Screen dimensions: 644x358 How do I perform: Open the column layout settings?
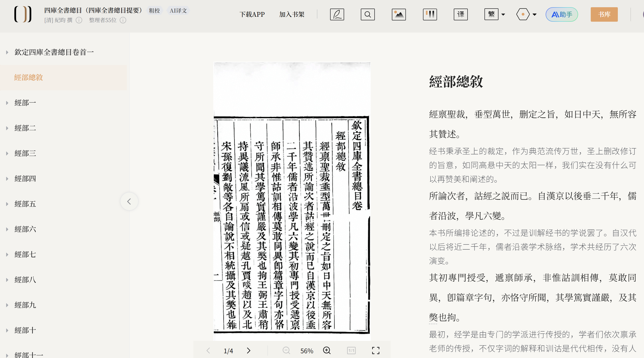coord(430,14)
